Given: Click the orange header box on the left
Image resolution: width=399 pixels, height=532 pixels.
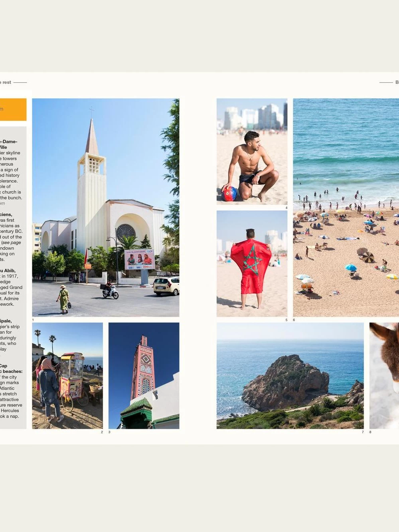Looking at the screenshot, I should pos(13,110).
